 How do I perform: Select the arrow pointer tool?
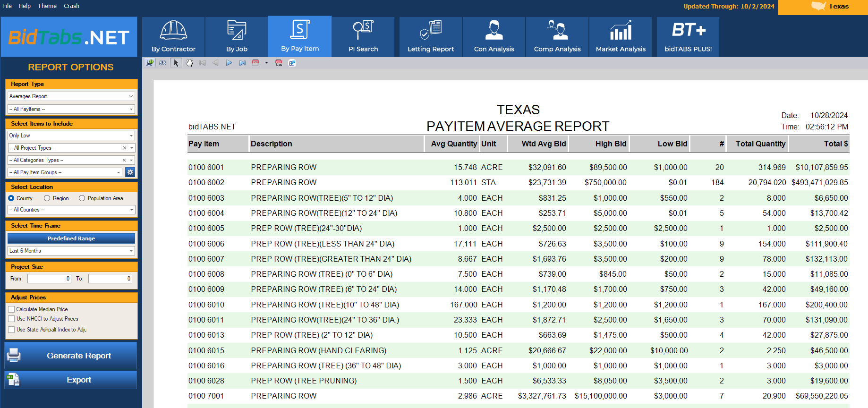coord(176,63)
